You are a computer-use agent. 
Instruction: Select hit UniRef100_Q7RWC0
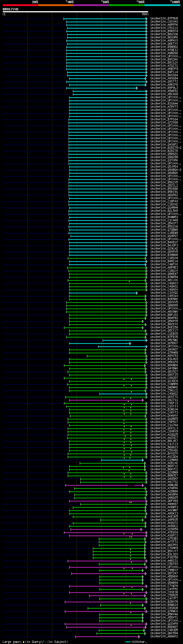coord(164,611)
